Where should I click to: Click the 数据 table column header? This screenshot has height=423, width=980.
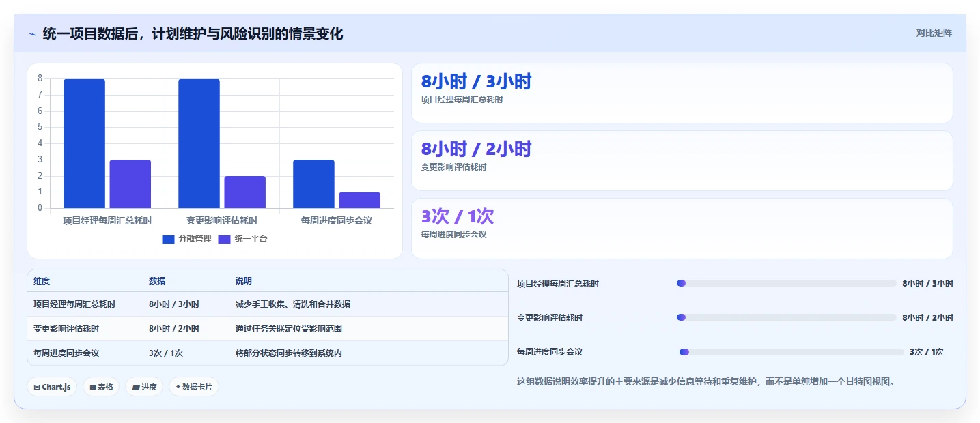tap(157, 281)
